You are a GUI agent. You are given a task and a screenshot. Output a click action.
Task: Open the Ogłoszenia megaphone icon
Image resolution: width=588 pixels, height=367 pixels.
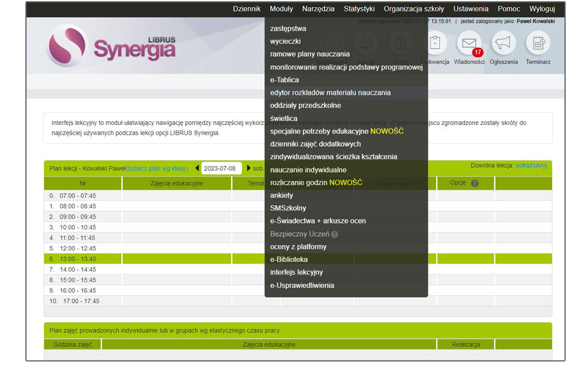pos(503,43)
